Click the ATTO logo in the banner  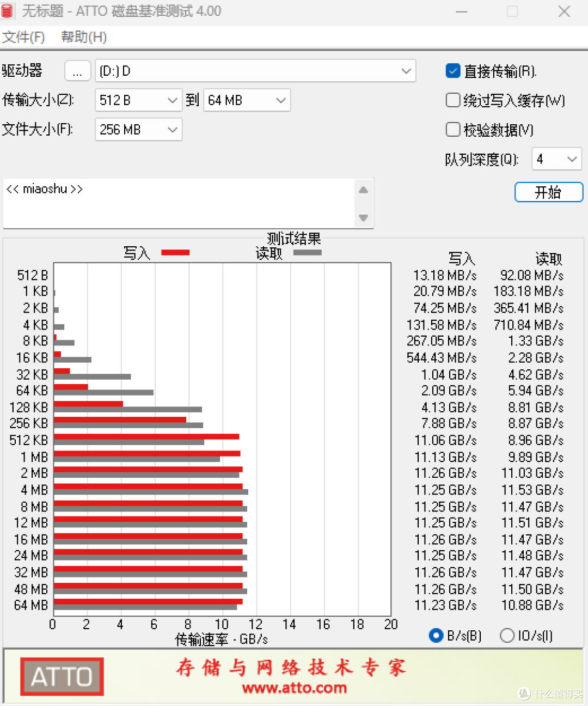(x=62, y=677)
